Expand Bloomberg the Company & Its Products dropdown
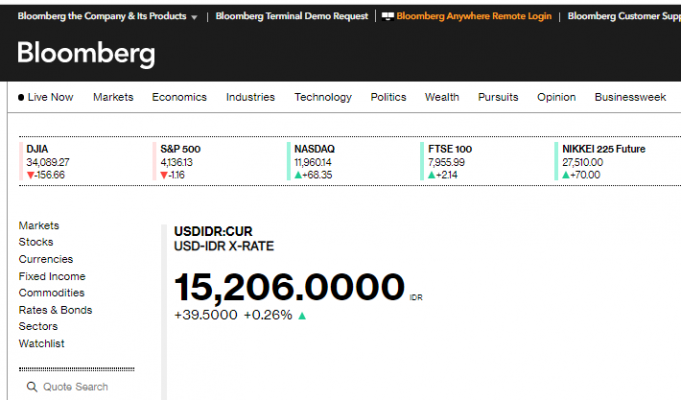The width and height of the screenshot is (681, 400). point(193,17)
